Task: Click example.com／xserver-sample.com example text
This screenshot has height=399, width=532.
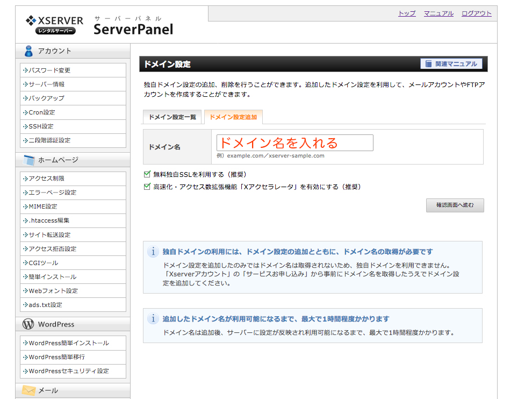Action: [276, 155]
